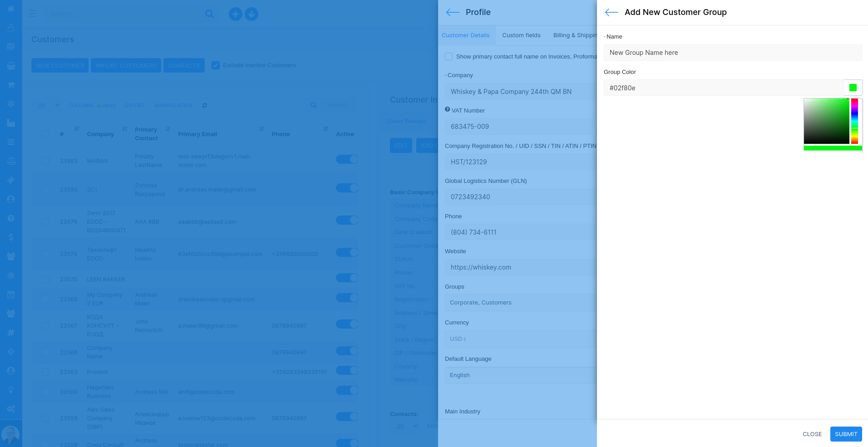Click back arrow next to Profile title

point(453,12)
